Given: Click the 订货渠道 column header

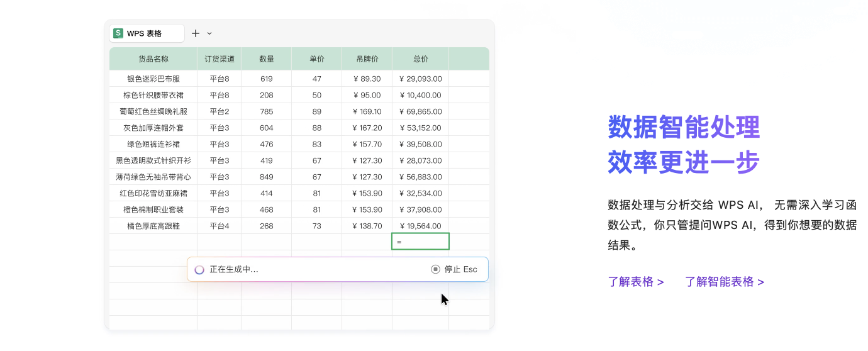Looking at the screenshot, I should 220,59.
